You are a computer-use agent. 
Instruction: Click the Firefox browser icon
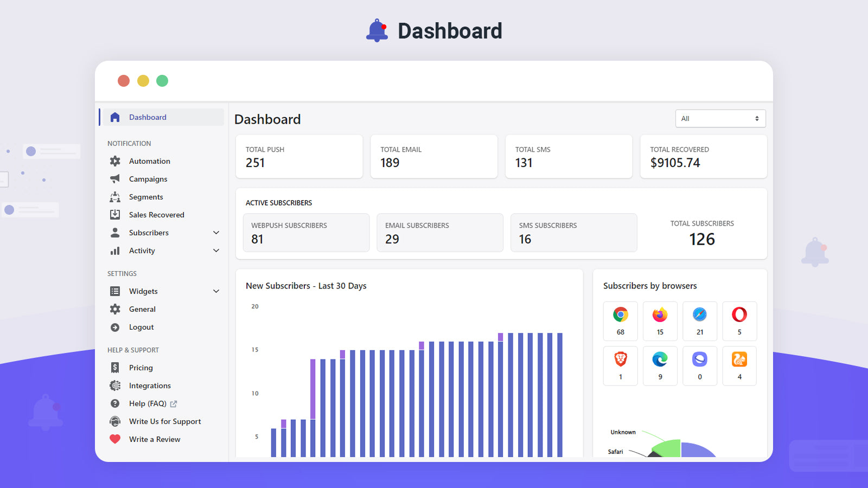[660, 313]
